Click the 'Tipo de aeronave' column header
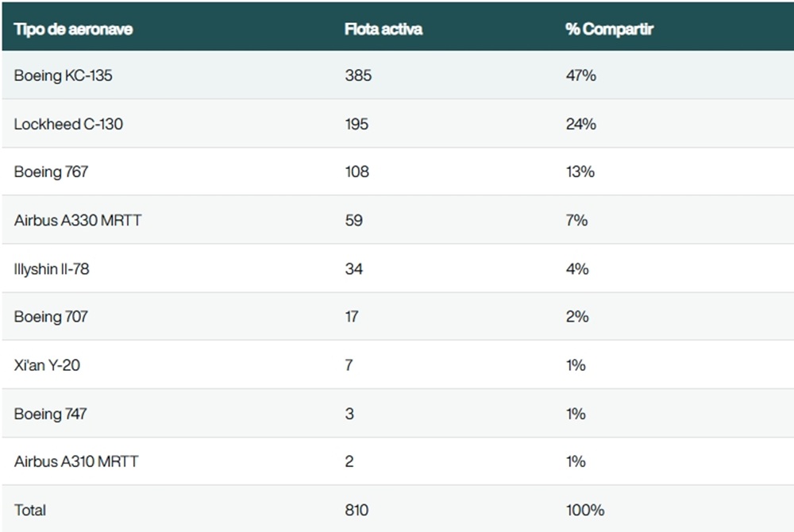 (x=73, y=29)
